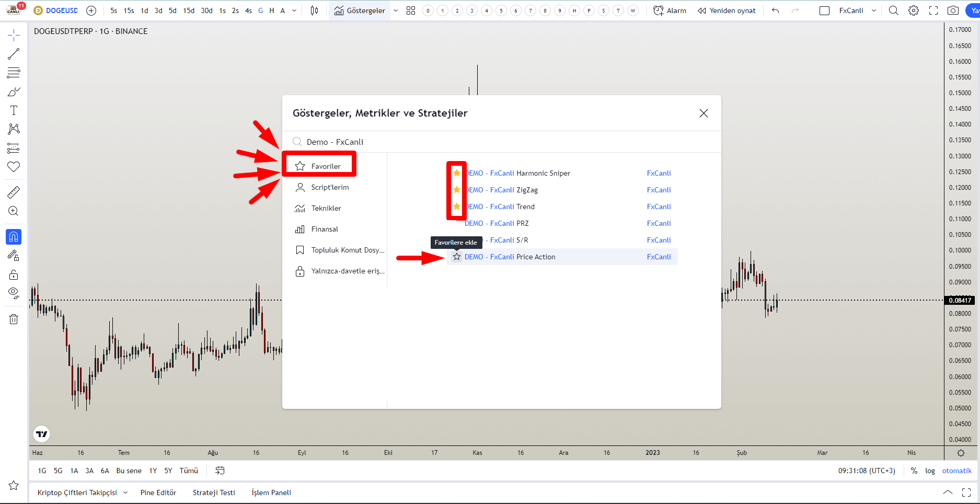Create an Alarm
The image size is (980, 504).
(x=670, y=10)
